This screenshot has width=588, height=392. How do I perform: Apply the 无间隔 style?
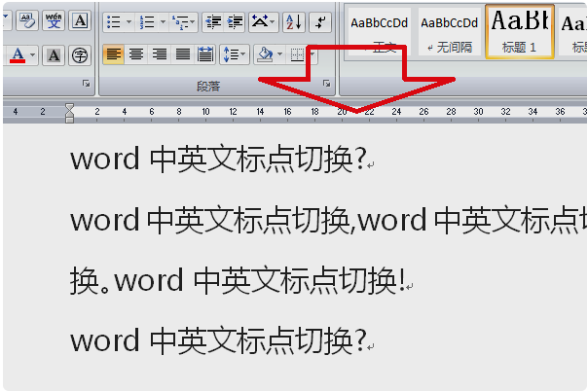(449, 33)
